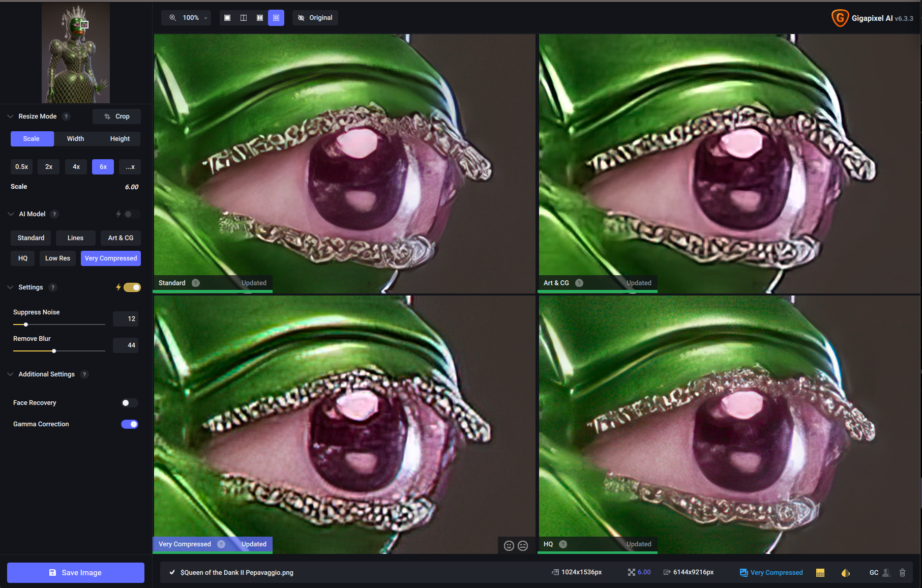The height and width of the screenshot is (588, 922).
Task: Click help icon next to HQ preview label
Action: 563,544
